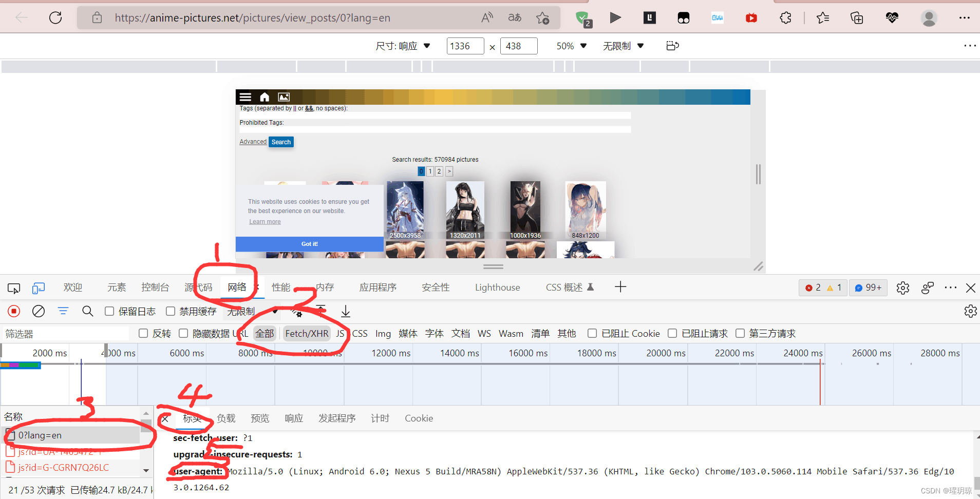980x499 pixels.
Task: Open the site pictures gallery icon
Action: pos(284,97)
